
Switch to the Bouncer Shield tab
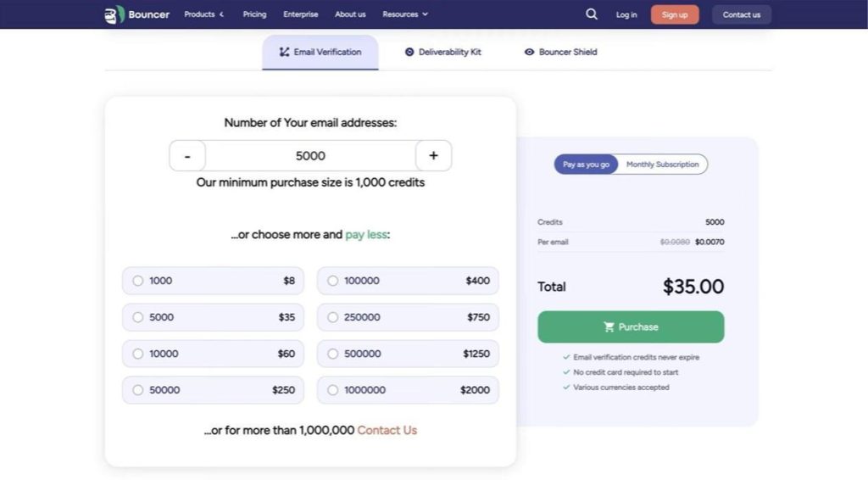560,52
